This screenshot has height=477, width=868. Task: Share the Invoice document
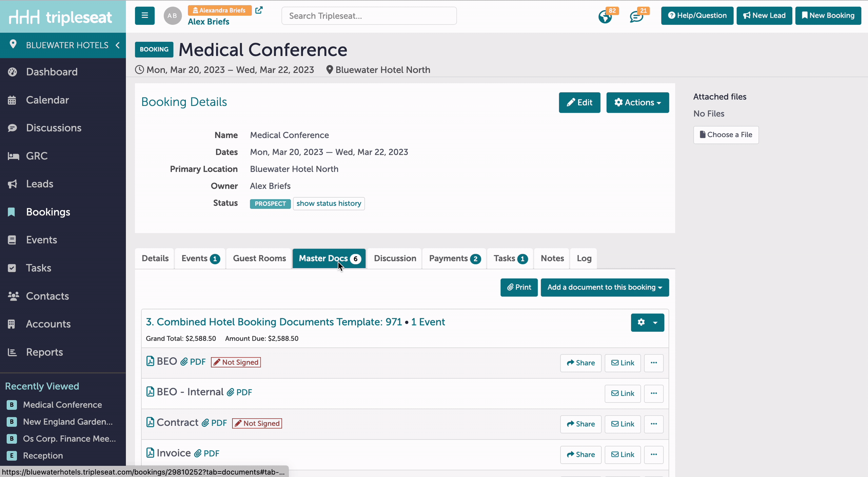[580, 455]
